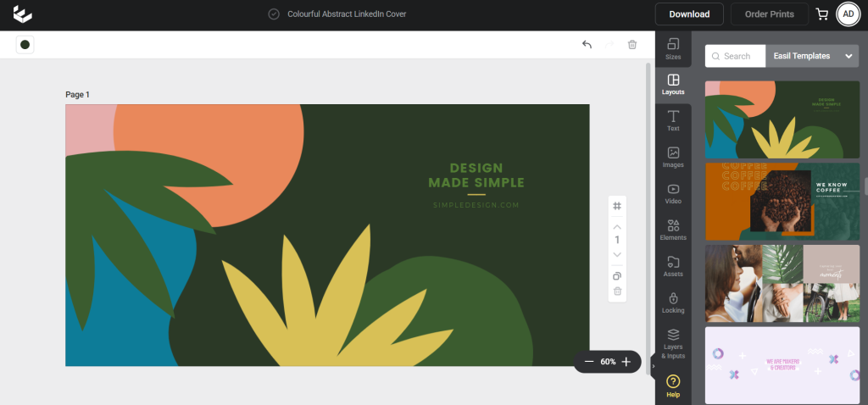Open the Elements panel
Viewport: 868px width, 405px height.
point(673,230)
